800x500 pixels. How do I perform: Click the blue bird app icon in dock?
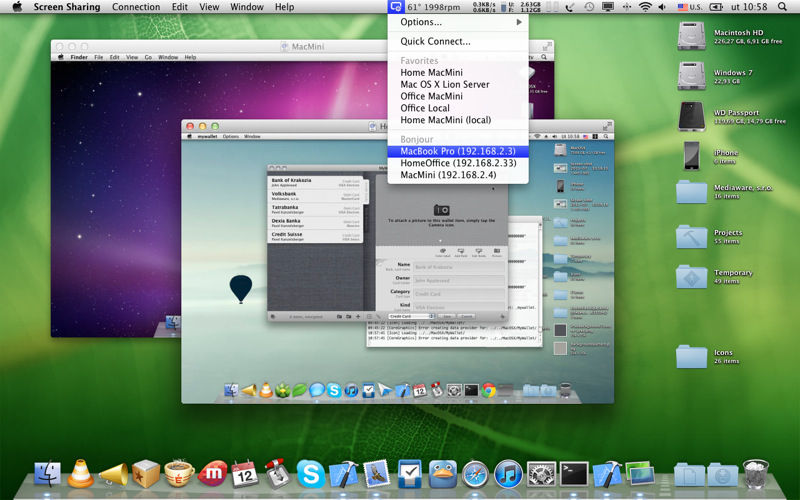(442, 474)
